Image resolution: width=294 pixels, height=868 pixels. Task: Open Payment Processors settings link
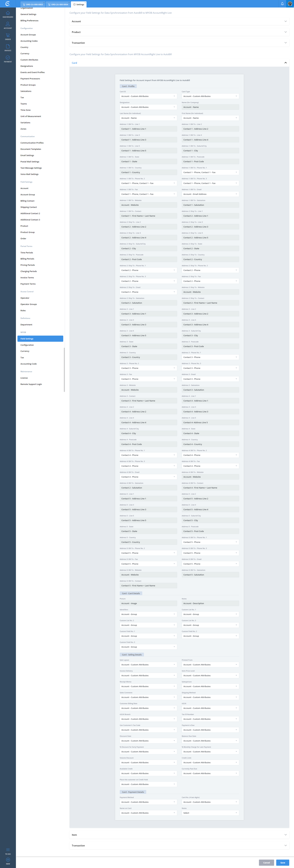point(30,79)
